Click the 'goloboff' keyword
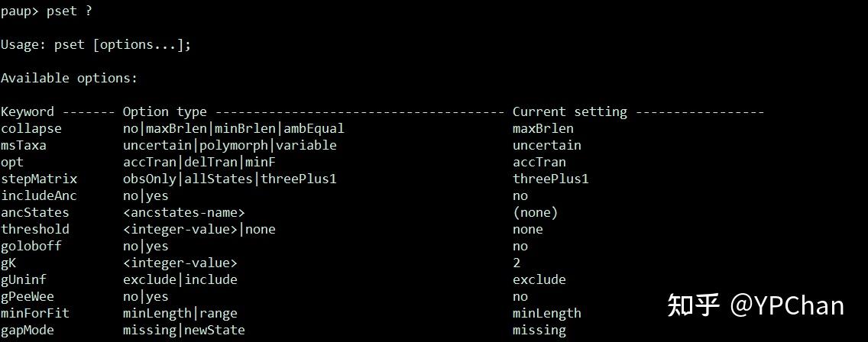Screen dimensions: 868x342 31,246
